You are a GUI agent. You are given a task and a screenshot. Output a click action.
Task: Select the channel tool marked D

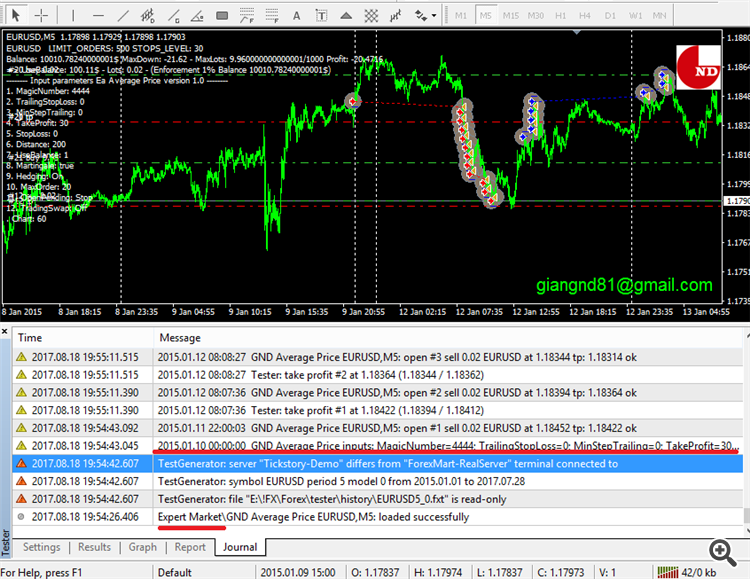pyautogui.click(x=148, y=16)
